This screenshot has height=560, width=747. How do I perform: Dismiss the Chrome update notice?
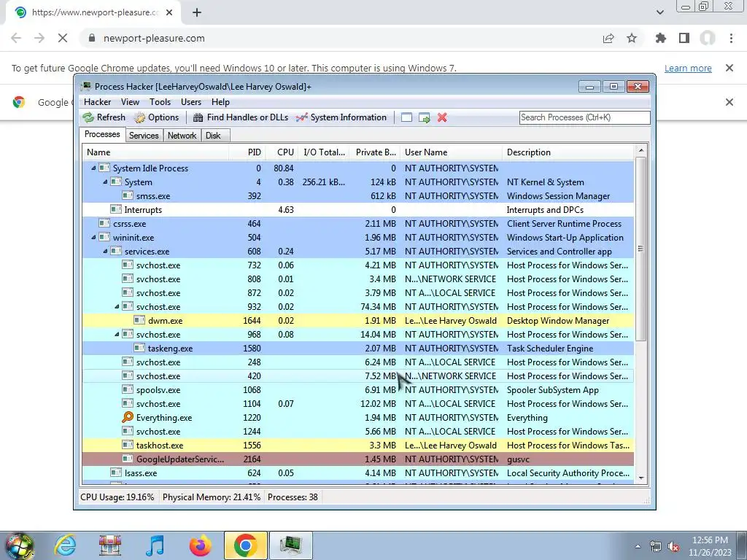729,68
